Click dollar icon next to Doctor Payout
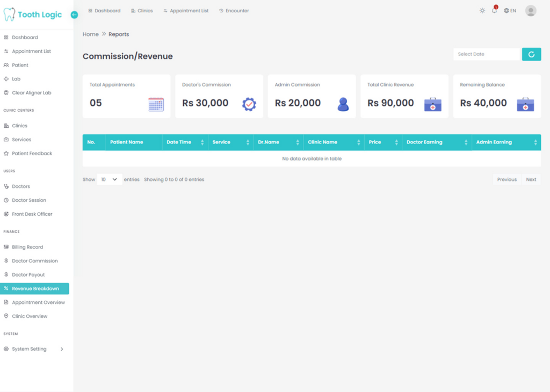The image size is (550, 392). (x=6, y=274)
